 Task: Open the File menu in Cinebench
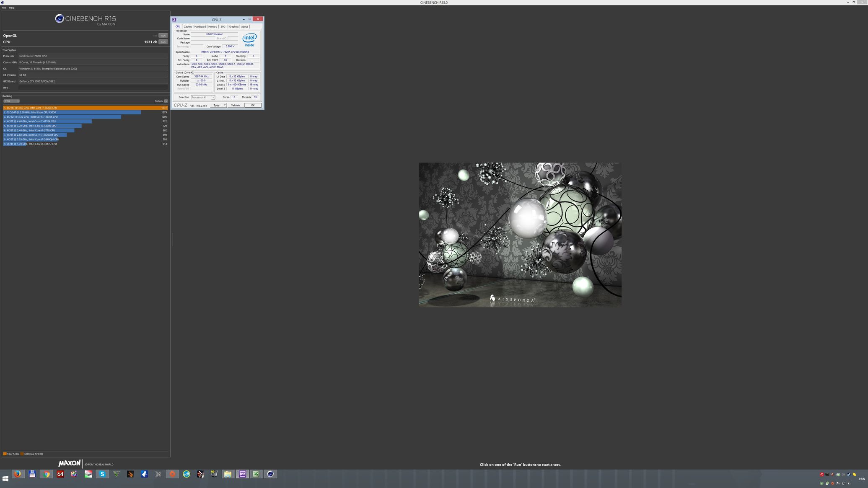tap(4, 8)
